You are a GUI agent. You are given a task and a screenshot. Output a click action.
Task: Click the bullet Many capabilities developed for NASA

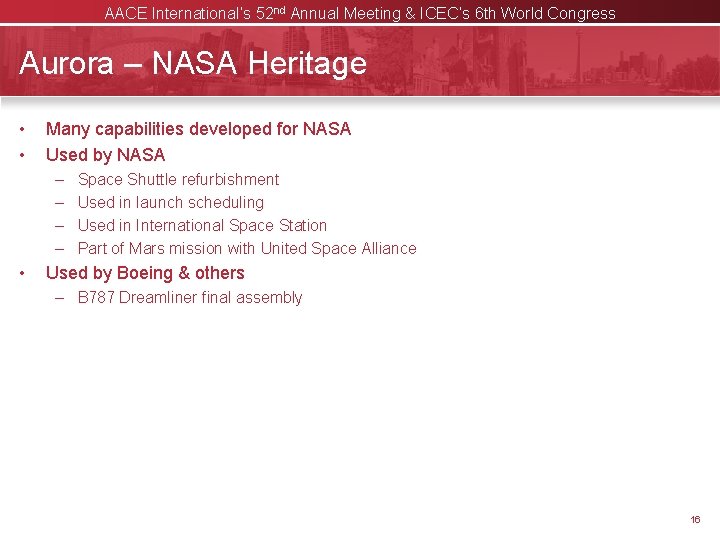tap(198, 129)
